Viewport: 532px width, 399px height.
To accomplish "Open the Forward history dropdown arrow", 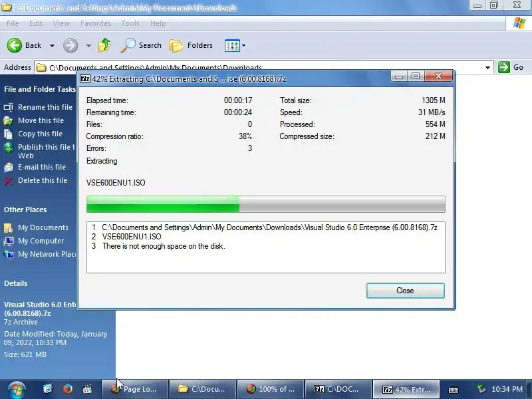I will (88, 45).
